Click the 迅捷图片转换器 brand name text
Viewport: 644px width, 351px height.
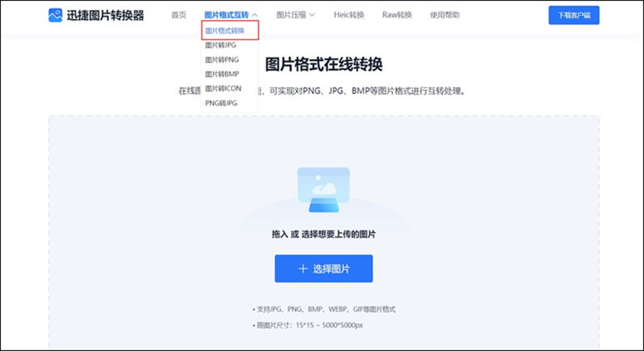(x=105, y=15)
